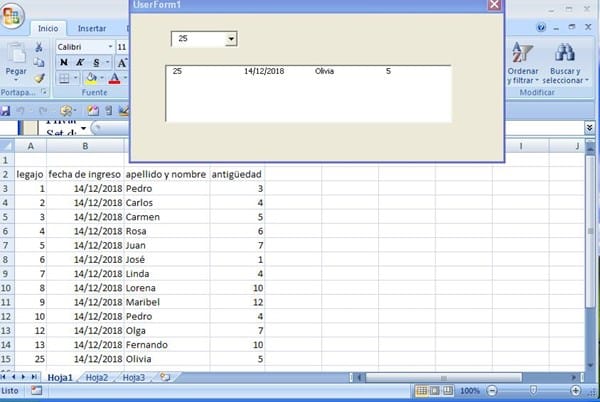Toggle italic formatting (K)
Viewport: 600px width, 402px height.
80,62
